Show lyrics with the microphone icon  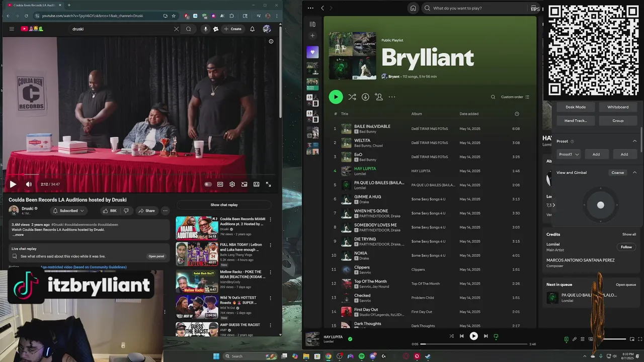tap(574, 339)
